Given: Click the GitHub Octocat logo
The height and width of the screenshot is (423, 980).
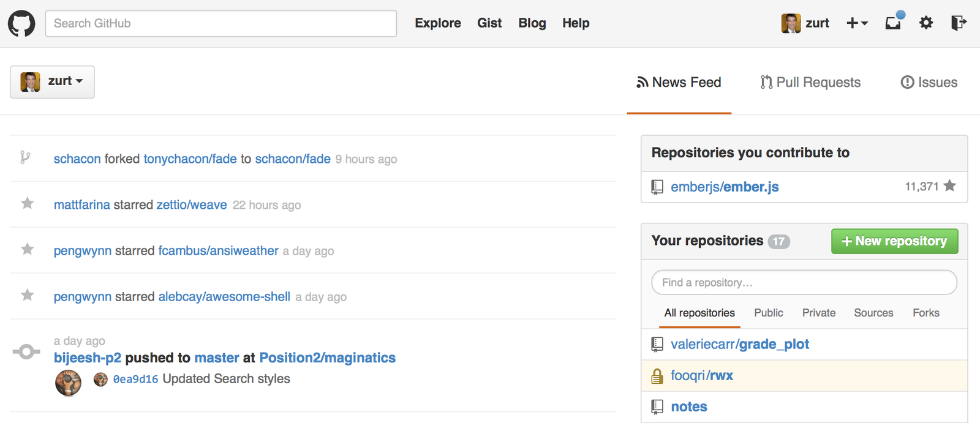Looking at the screenshot, I should coord(21,24).
